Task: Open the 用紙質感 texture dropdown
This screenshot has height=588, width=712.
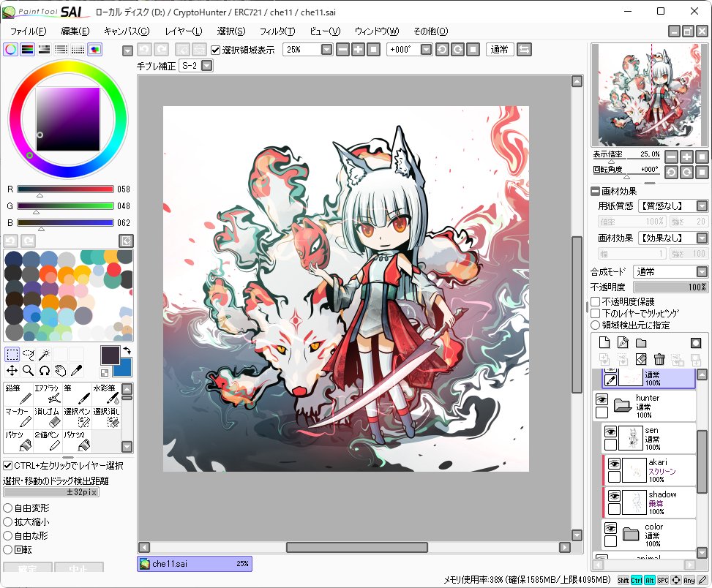Action: tap(702, 206)
